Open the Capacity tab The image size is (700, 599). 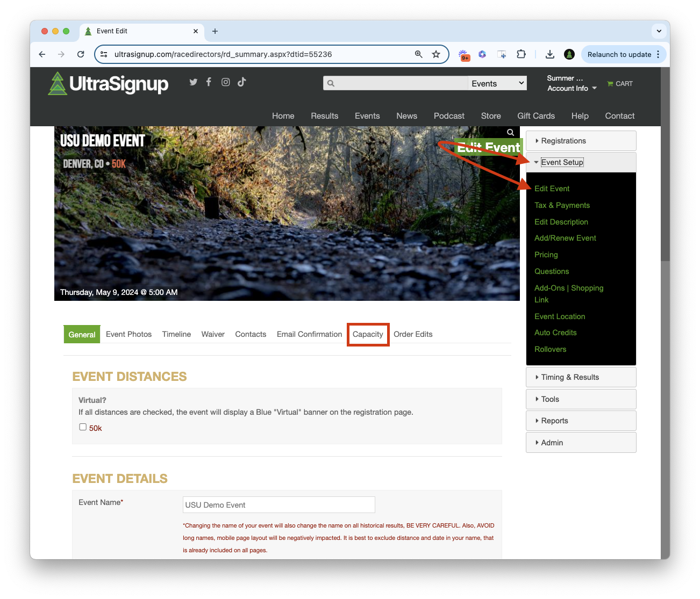(x=368, y=334)
